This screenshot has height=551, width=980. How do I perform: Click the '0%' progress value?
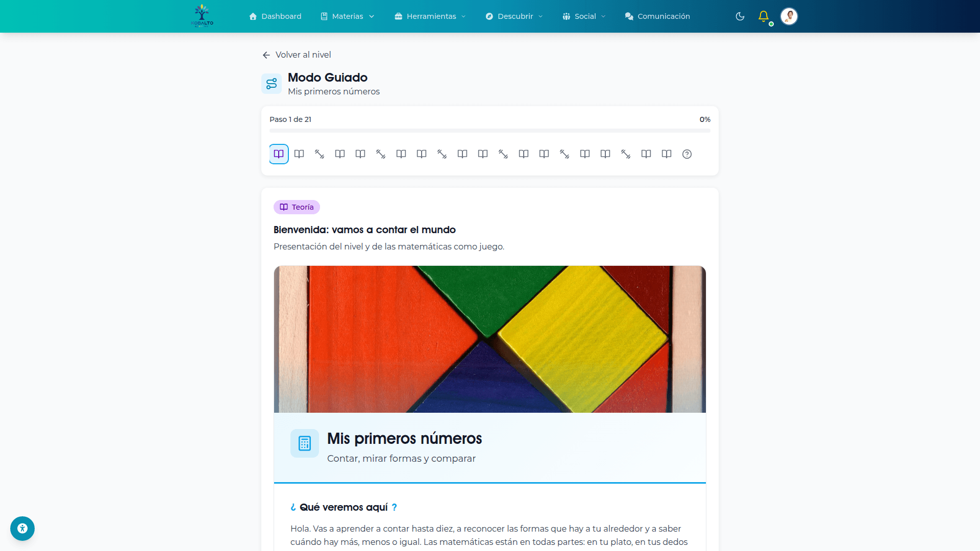pyautogui.click(x=705, y=119)
